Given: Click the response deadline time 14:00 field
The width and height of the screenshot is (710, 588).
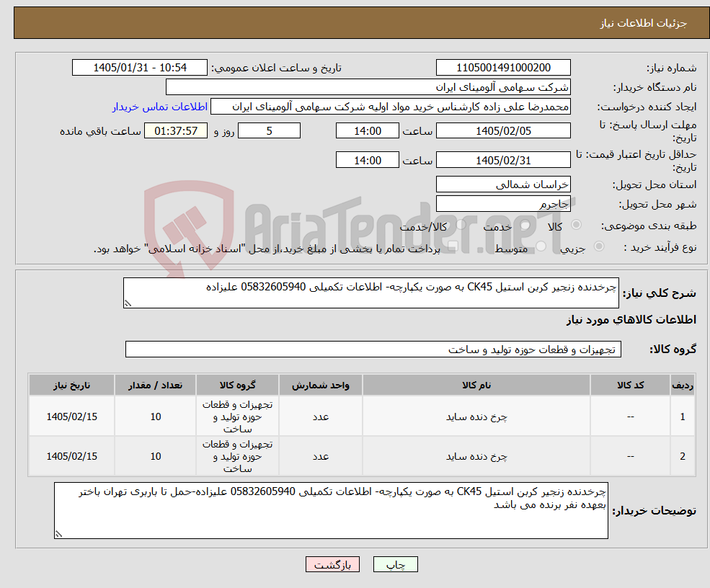Looking at the screenshot, I should [x=367, y=131].
